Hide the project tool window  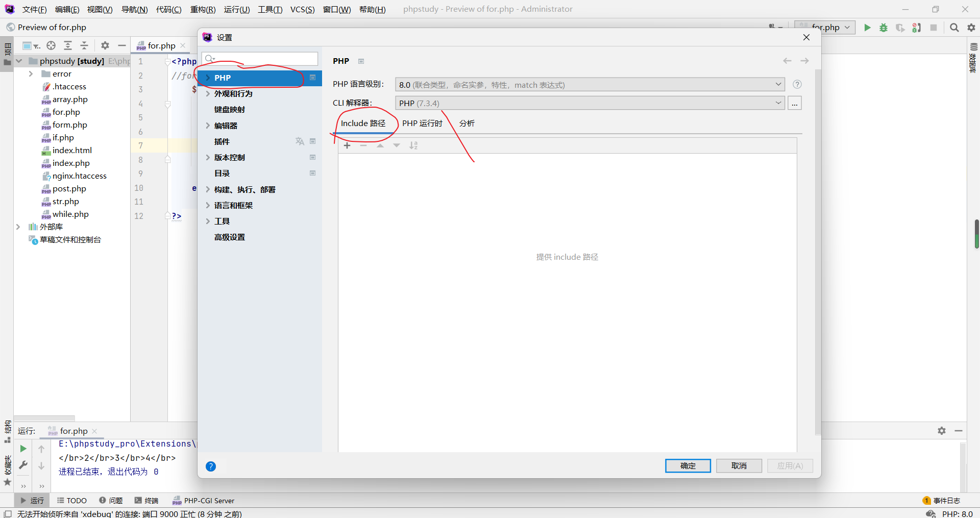click(122, 45)
